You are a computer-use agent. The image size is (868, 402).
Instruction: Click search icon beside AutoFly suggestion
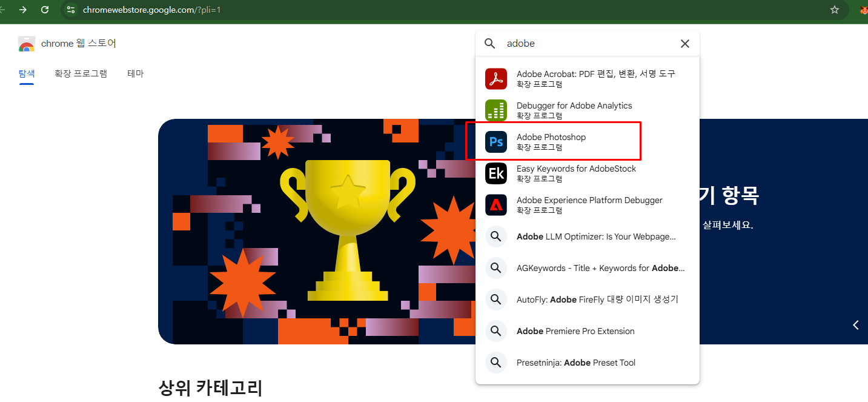coord(496,300)
